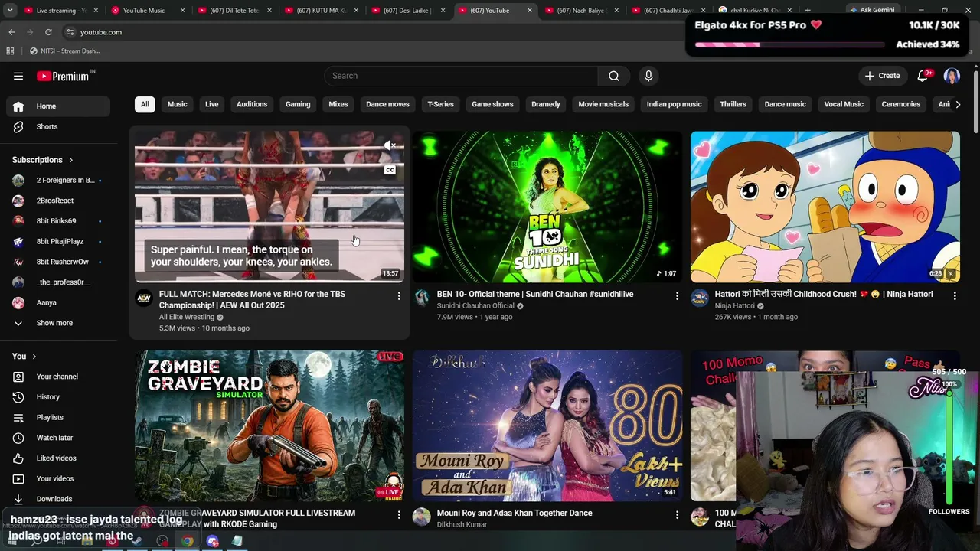
Task: Open the 8bit Binks69 subscription channel
Action: point(58,221)
